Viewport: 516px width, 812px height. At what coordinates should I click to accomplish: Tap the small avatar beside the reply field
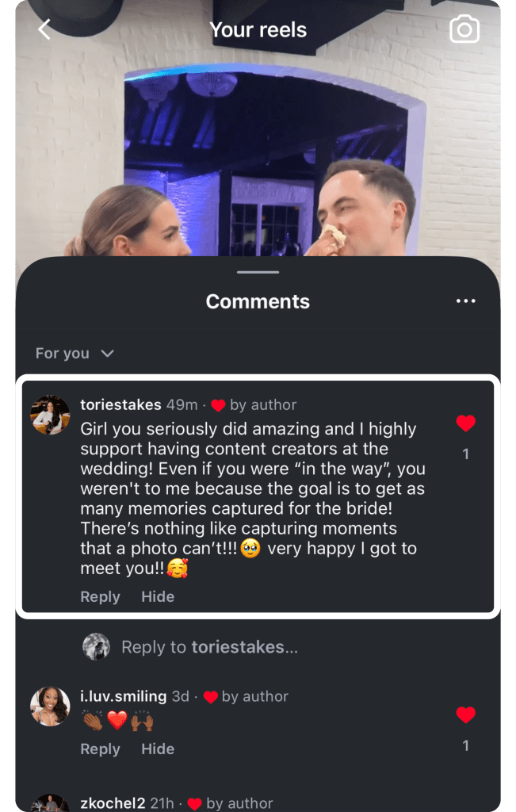coord(97,647)
